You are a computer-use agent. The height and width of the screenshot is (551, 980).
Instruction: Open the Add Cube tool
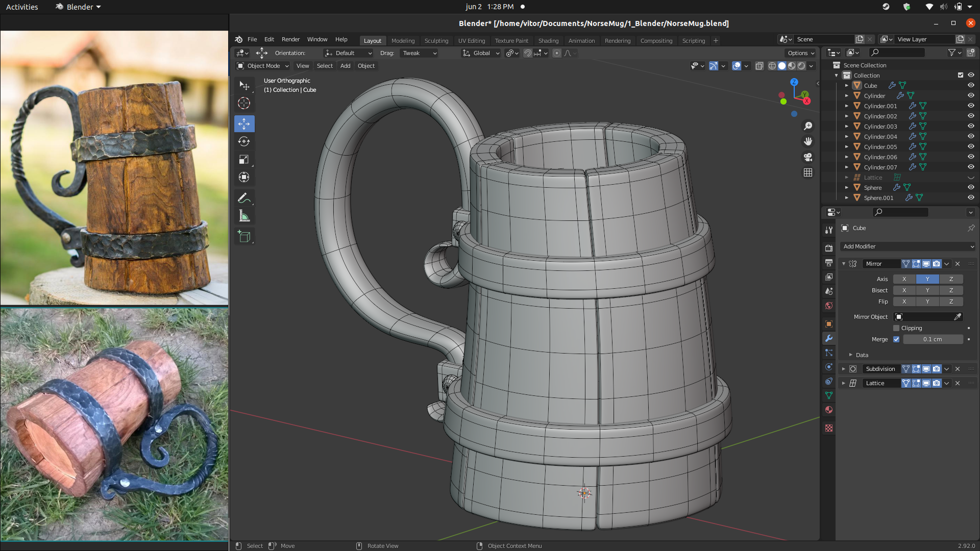click(244, 236)
